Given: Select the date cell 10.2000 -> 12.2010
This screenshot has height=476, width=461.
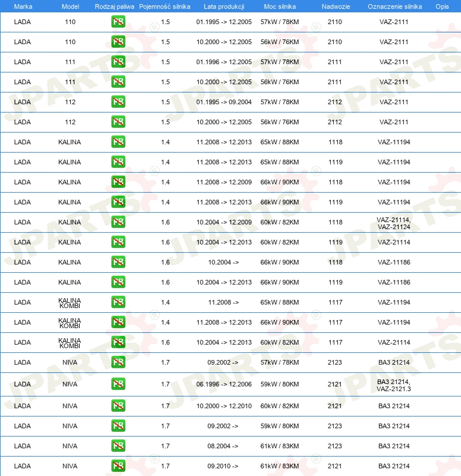Looking at the screenshot, I should pyautogui.click(x=224, y=406).
